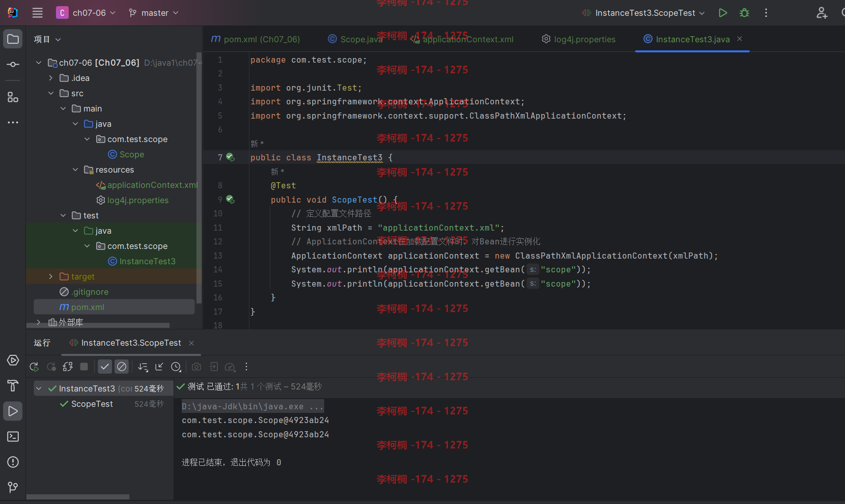
Task: Open the Project tool window folder icon
Action: click(13, 39)
